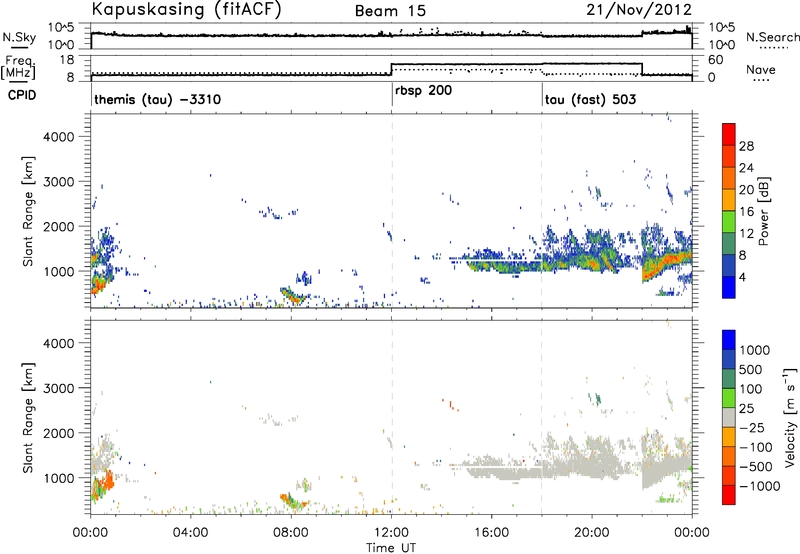Click the left '10^5' tick of N.Sky axis
The height and width of the screenshot is (554, 800).
pos(62,27)
